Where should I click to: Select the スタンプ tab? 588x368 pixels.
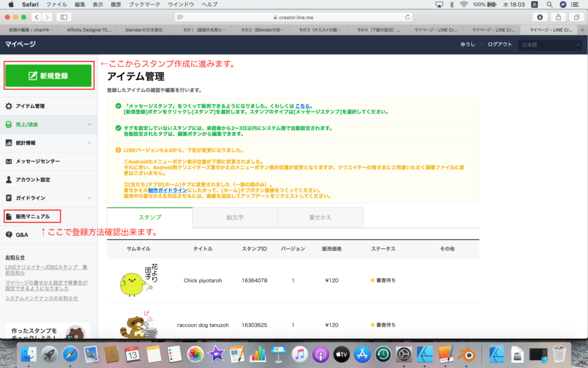click(x=150, y=217)
